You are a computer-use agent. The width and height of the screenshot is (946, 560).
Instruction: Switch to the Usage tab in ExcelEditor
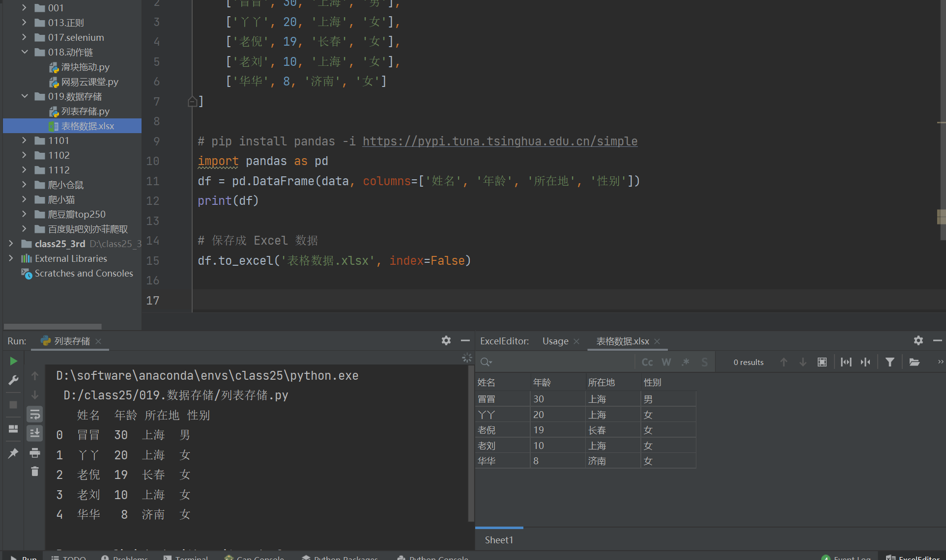(555, 341)
